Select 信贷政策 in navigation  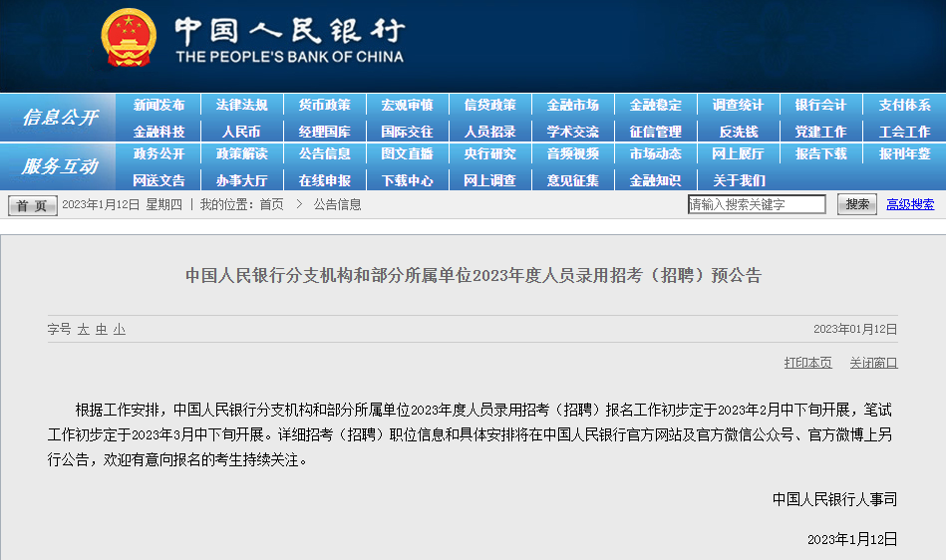tap(489, 105)
